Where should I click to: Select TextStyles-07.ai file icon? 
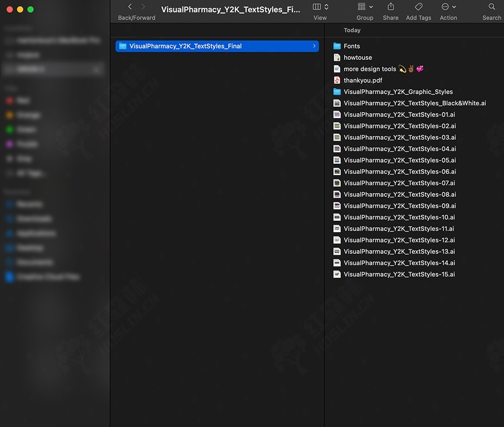[337, 183]
